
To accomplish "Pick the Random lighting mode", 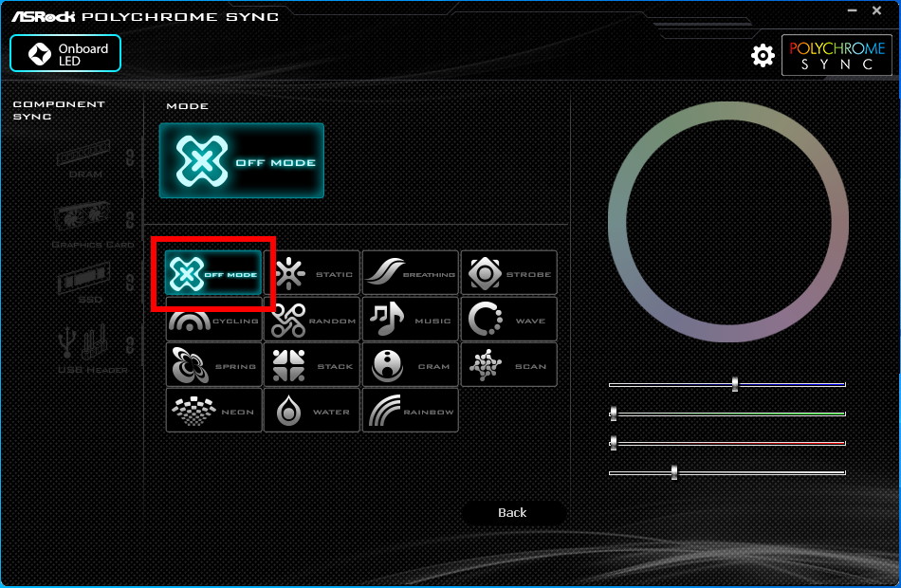I will [312, 319].
